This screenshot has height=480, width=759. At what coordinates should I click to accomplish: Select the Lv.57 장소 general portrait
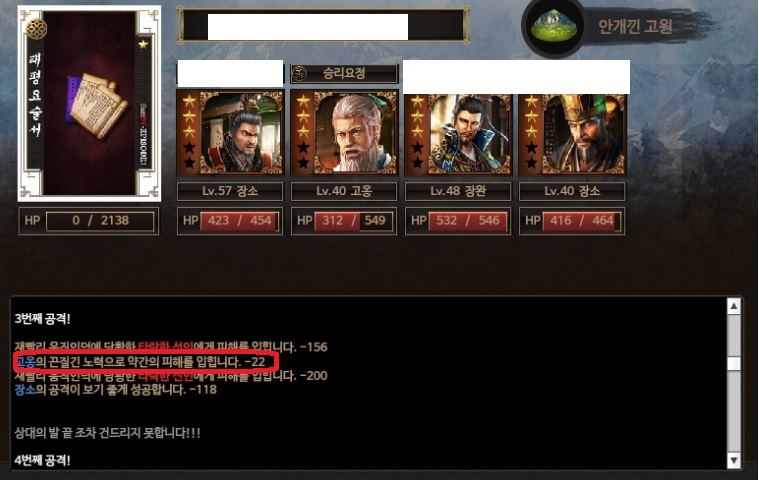230,132
